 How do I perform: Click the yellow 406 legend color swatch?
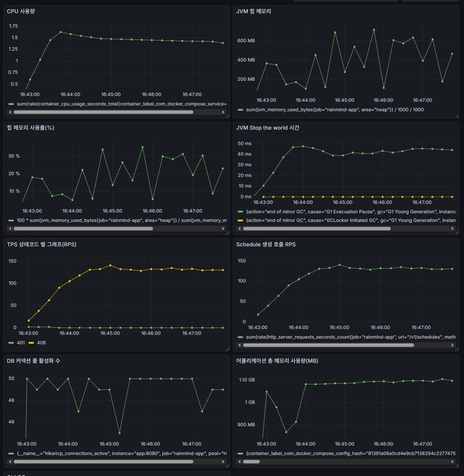pyautogui.click(x=31, y=343)
